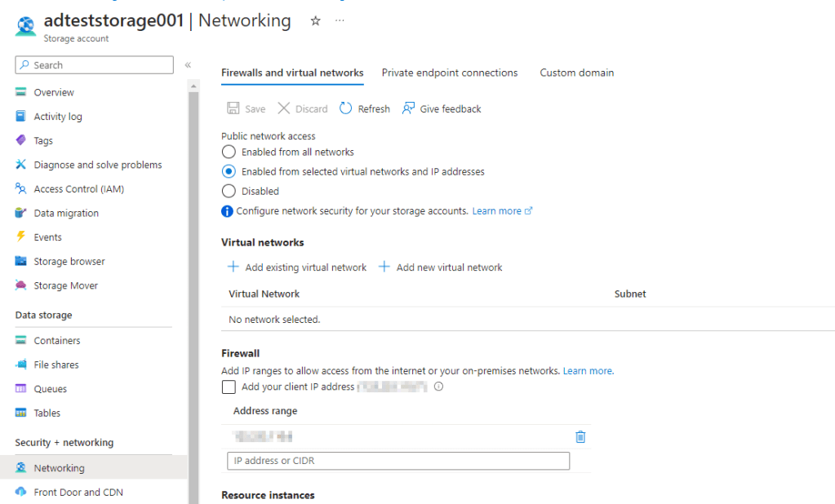Open Storage browser from sidebar

(x=69, y=262)
